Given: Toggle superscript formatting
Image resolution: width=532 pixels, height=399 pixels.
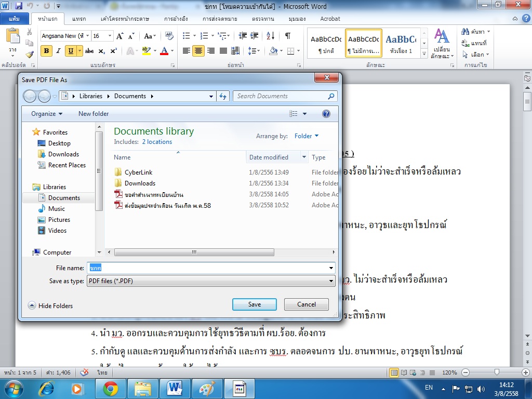Looking at the screenshot, I should 114,51.
